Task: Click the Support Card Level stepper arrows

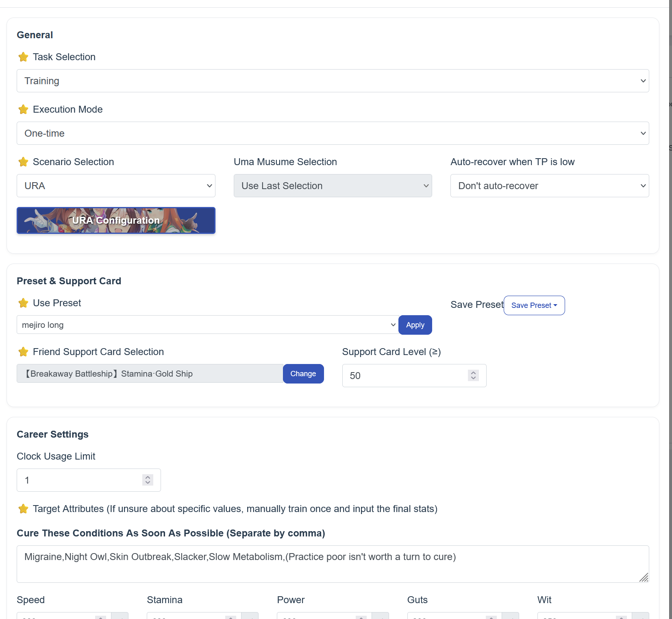Action: pos(473,375)
